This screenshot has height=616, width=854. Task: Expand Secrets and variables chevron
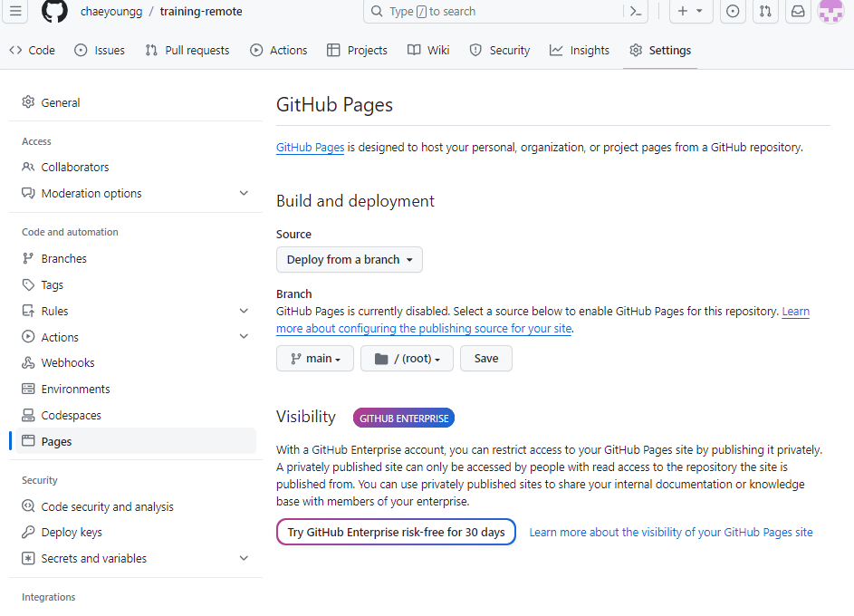coord(244,558)
